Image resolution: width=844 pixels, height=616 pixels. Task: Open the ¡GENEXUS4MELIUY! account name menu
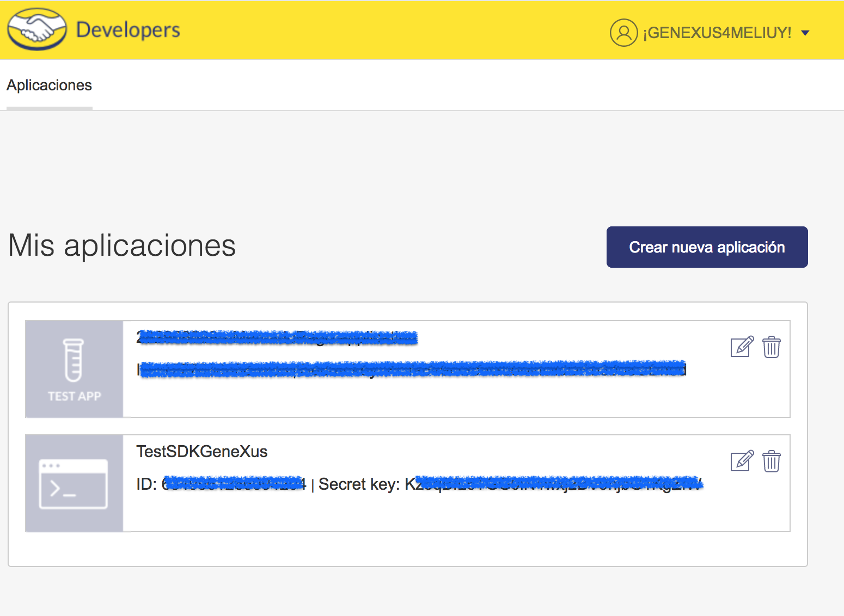coord(717,33)
